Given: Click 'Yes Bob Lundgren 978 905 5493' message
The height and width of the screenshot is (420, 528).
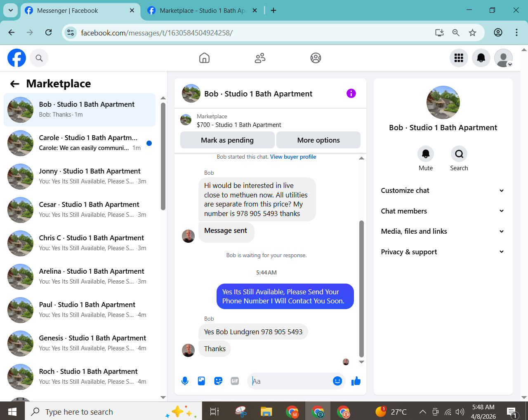Looking at the screenshot, I should [x=253, y=332].
